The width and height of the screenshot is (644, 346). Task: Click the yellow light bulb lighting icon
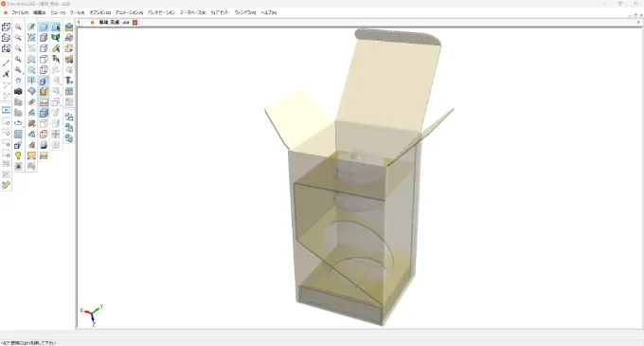coord(18,155)
